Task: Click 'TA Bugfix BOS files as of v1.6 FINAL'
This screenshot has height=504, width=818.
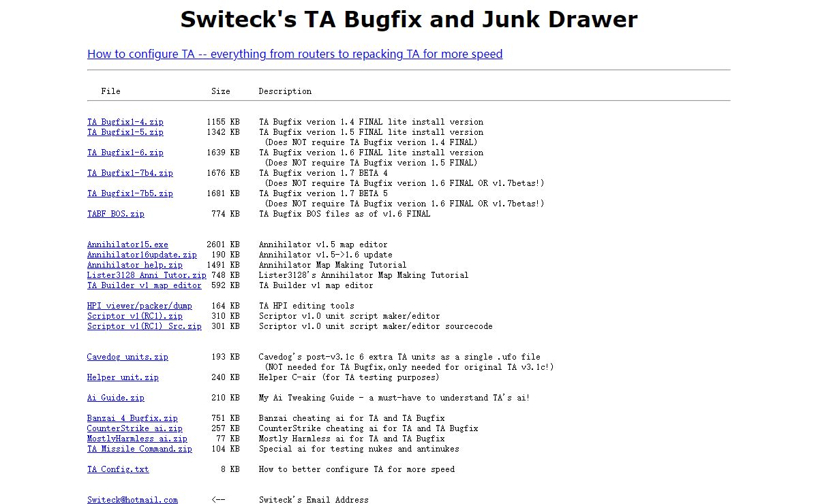Action: [x=345, y=214]
